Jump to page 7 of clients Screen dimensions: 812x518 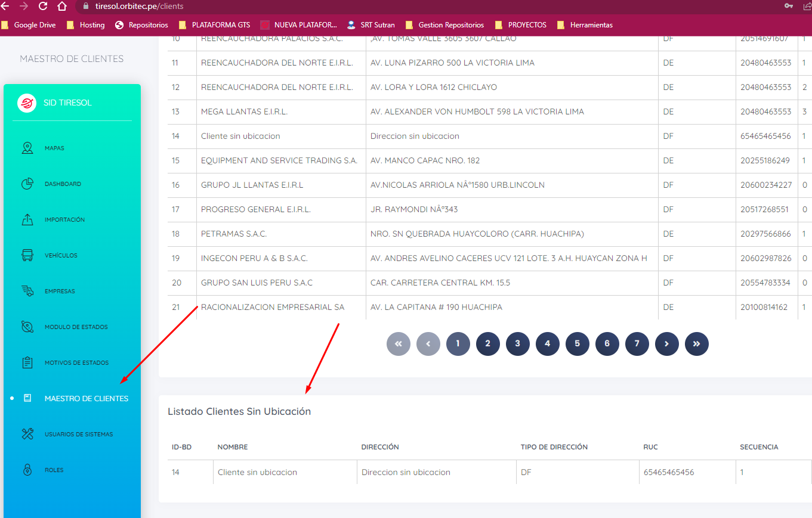click(x=637, y=344)
